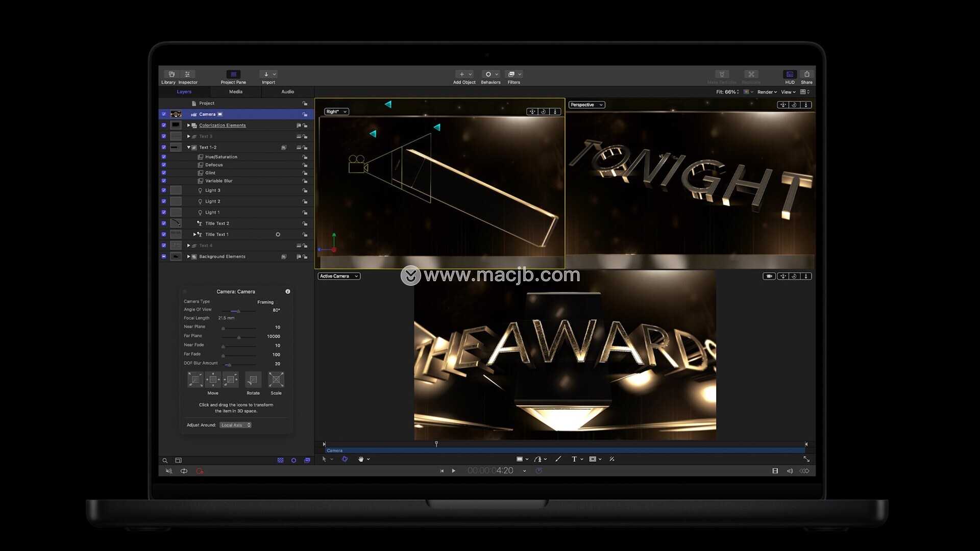
Task: Uncheck the Camera layer checkbox
Action: [x=164, y=114]
